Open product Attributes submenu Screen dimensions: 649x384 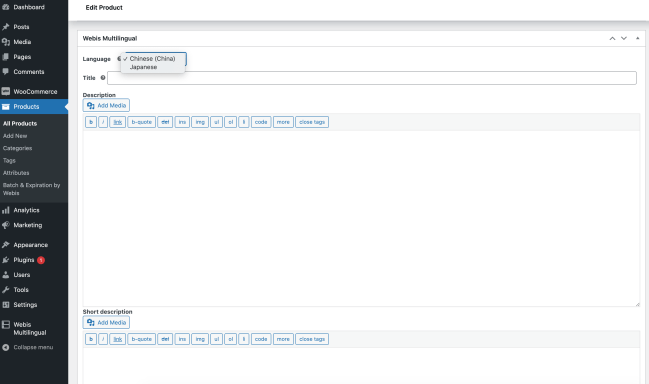(x=16, y=173)
